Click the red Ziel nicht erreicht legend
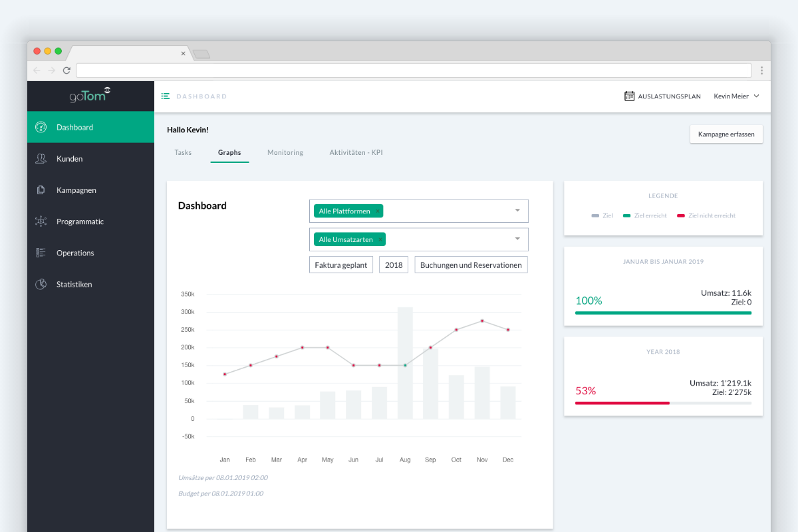 [x=706, y=215]
